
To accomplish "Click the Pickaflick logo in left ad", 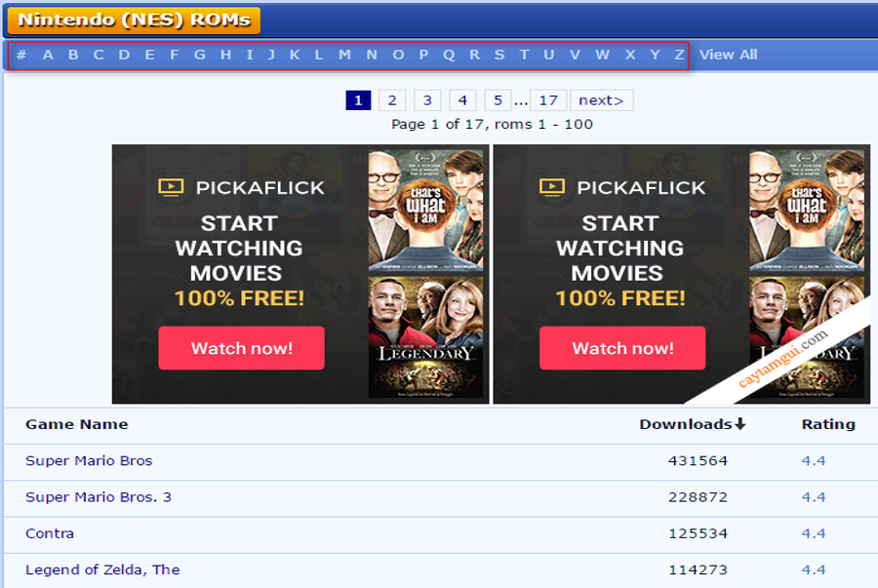I will coord(241,187).
